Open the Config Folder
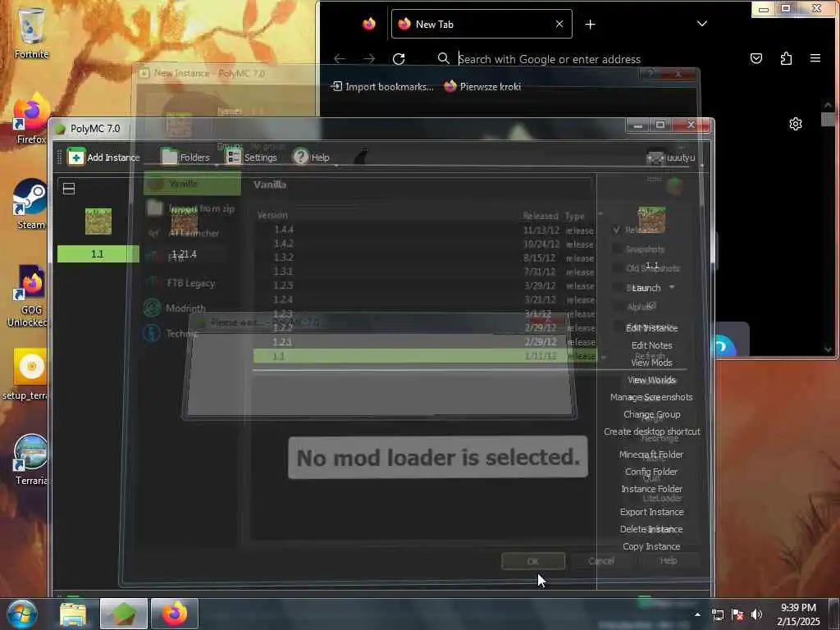 point(651,472)
